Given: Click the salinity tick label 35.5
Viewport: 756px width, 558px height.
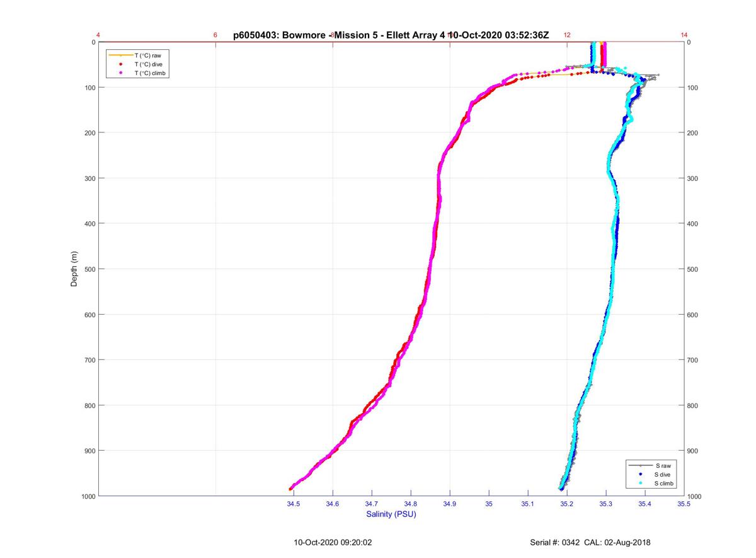Looking at the screenshot, I should (684, 504).
